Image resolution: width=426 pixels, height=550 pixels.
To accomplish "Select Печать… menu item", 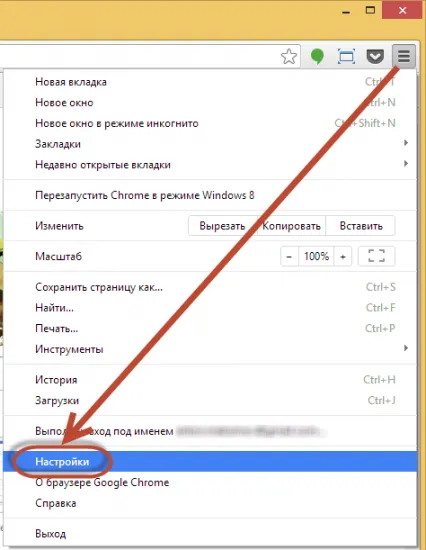I will point(210,329).
